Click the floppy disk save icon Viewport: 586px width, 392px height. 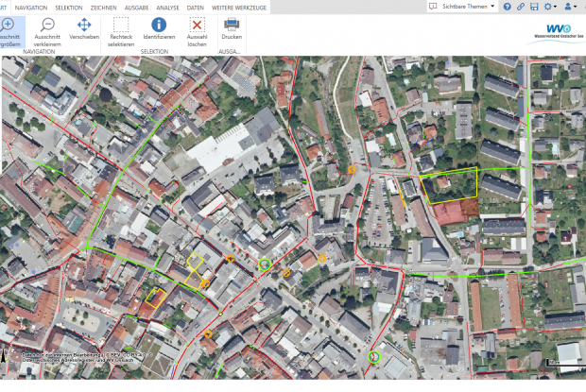point(534,7)
